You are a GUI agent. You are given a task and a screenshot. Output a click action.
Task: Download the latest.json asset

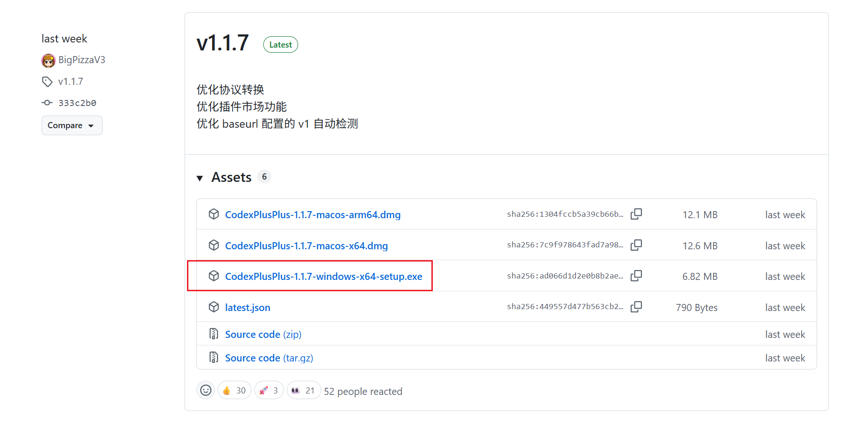click(248, 308)
